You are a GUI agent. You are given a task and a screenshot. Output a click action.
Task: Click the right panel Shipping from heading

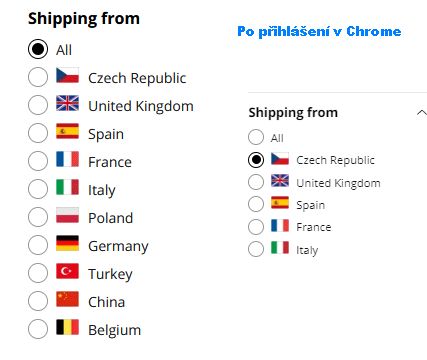tap(293, 113)
